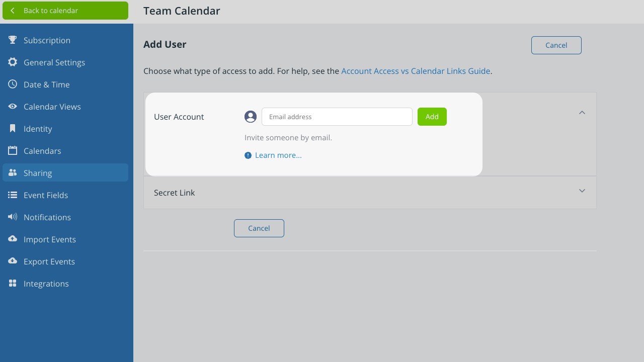Click the Date & Time clock icon
Image resolution: width=644 pixels, height=362 pixels.
pyautogui.click(x=13, y=84)
